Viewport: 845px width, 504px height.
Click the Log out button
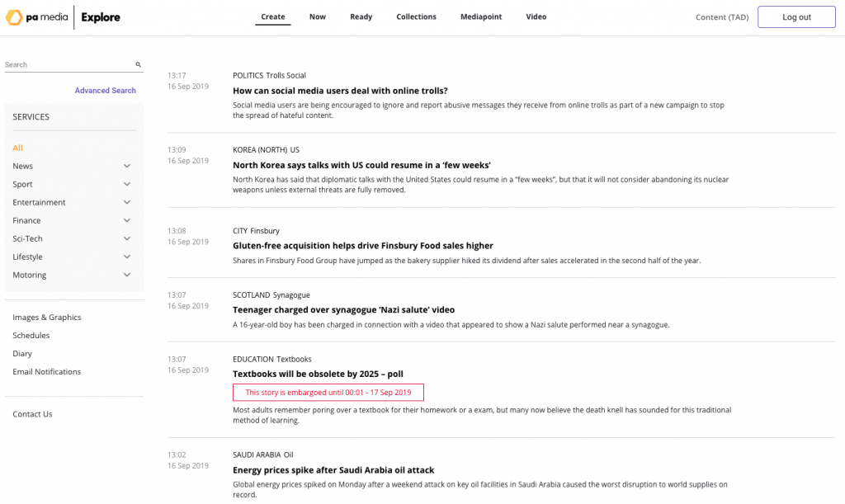pyautogui.click(x=795, y=16)
